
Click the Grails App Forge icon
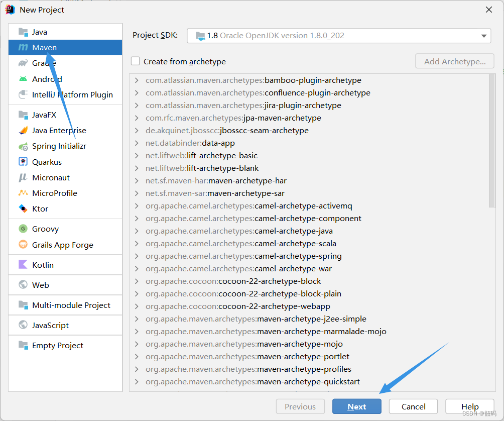click(23, 245)
